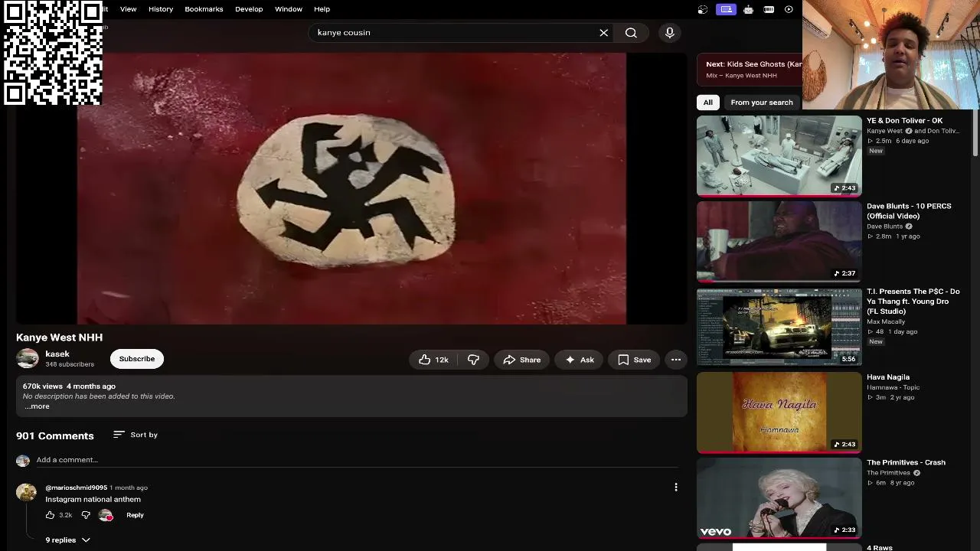This screenshot has height=551, width=980.
Task: Subscribe to the kasek channel
Action: pyautogui.click(x=137, y=359)
